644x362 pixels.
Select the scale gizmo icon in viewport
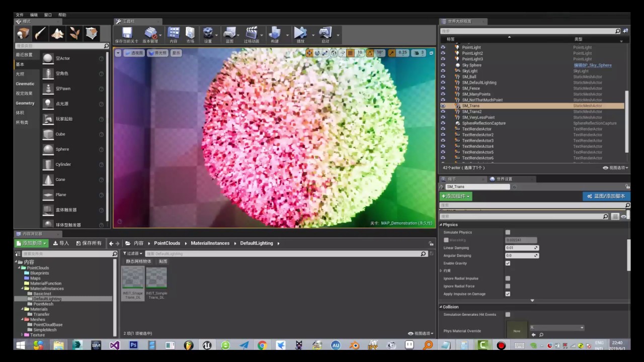[x=325, y=53]
